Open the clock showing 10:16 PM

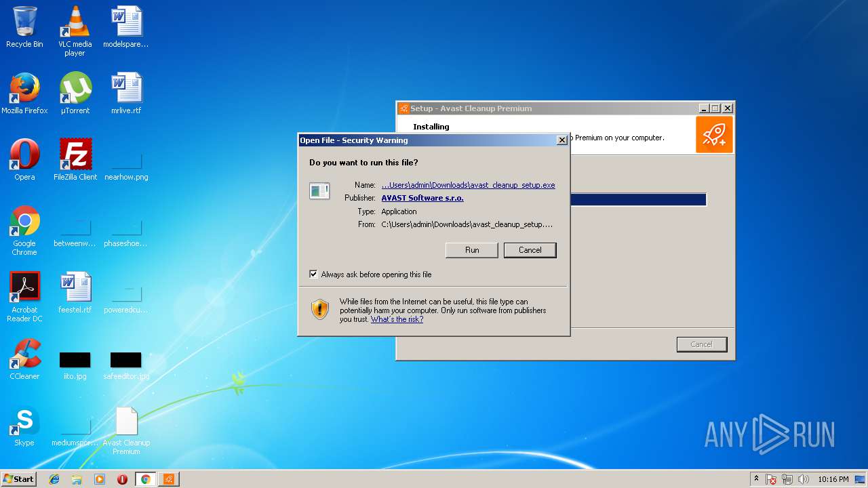[x=833, y=479]
